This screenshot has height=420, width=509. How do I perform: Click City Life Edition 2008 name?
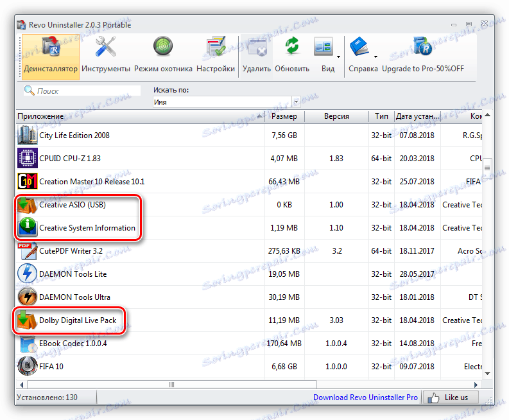click(74, 136)
